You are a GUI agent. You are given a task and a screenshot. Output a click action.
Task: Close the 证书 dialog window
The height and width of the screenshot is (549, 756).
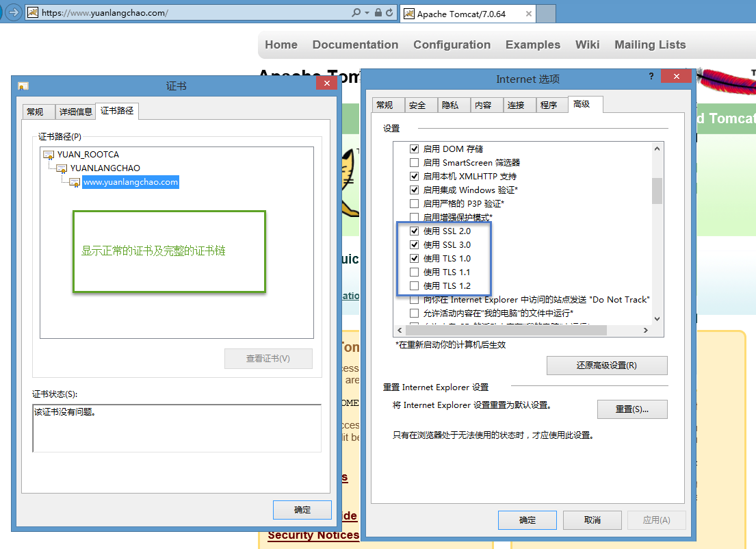[x=327, y=83]
